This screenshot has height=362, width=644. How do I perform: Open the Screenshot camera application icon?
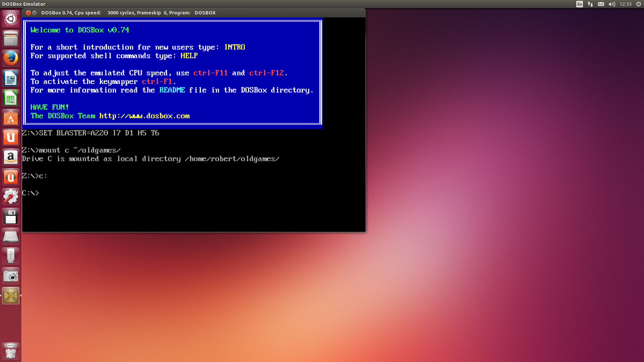coord(11,276)
